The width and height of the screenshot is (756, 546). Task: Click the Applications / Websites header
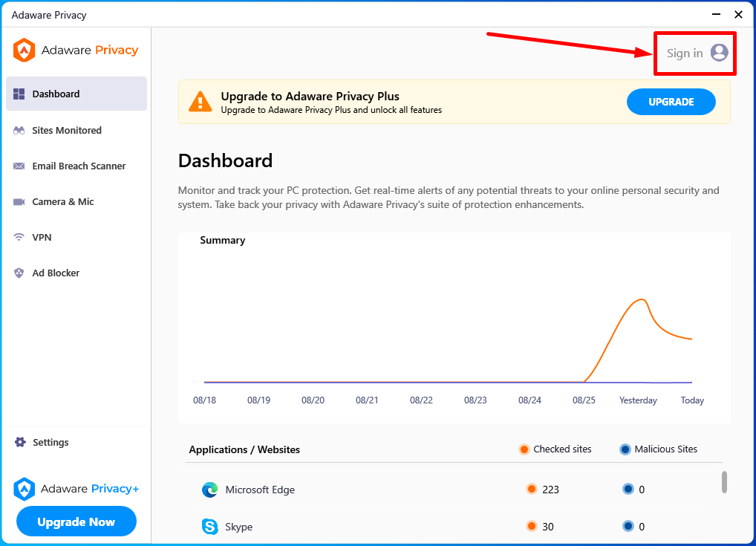[244, 449]
